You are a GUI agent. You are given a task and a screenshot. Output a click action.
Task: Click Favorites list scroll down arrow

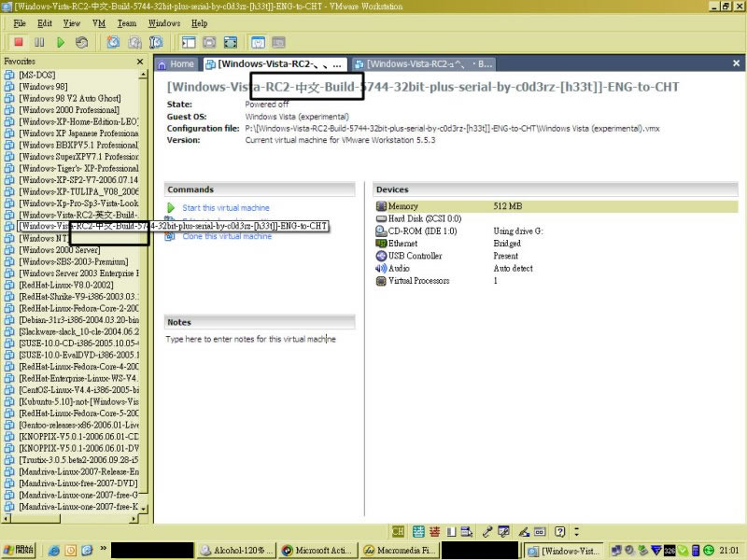point(144,509)
